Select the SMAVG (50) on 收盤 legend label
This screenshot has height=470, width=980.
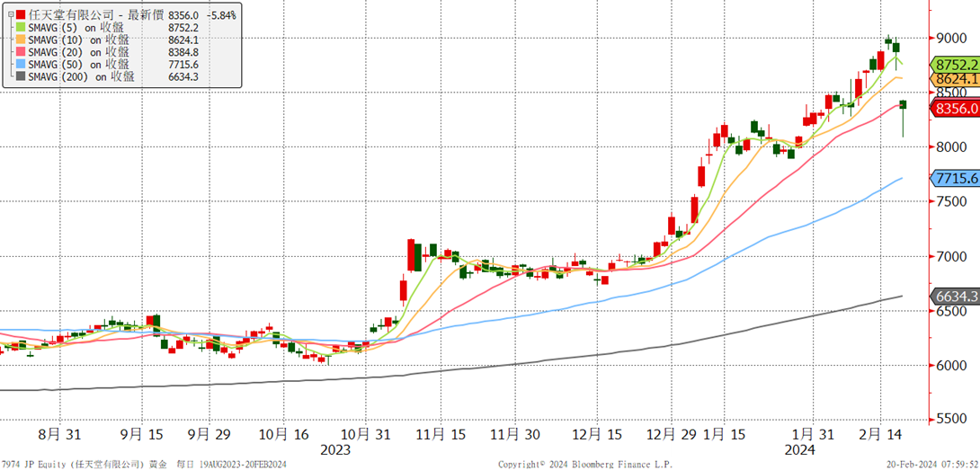tap(79, 65)
